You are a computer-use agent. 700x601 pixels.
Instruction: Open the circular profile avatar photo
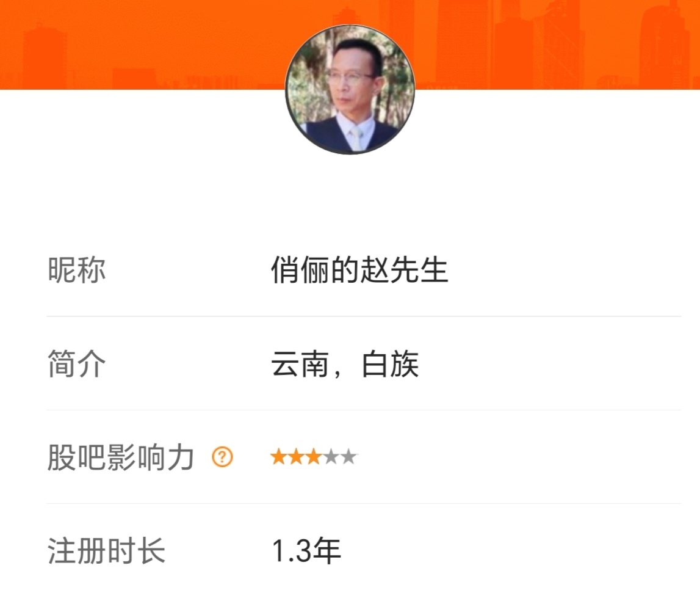pos(350,89)
